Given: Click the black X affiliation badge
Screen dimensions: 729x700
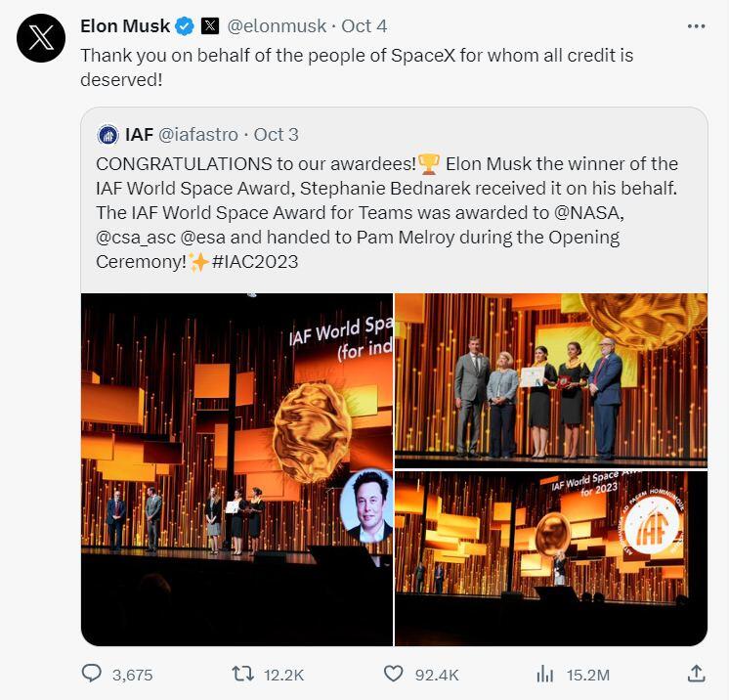Looking at the screenshot, I should click(x=209, y=26).
